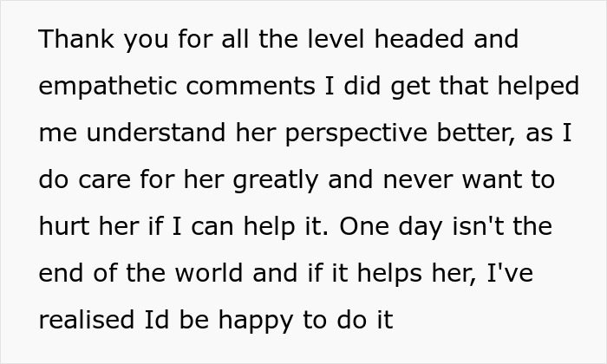Click the word "comments" in the second line
This screenshot has width=607, height=364.
[251, 87]
